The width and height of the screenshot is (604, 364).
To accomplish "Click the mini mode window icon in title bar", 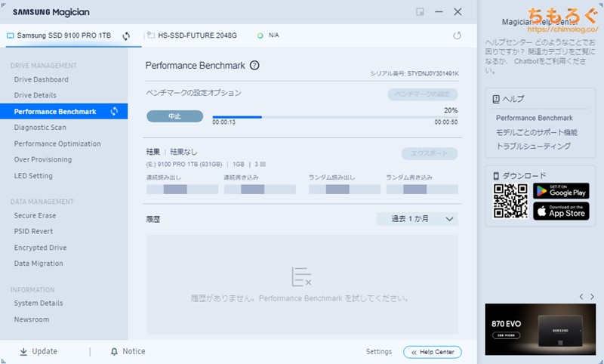I will [x=420, y=12].
